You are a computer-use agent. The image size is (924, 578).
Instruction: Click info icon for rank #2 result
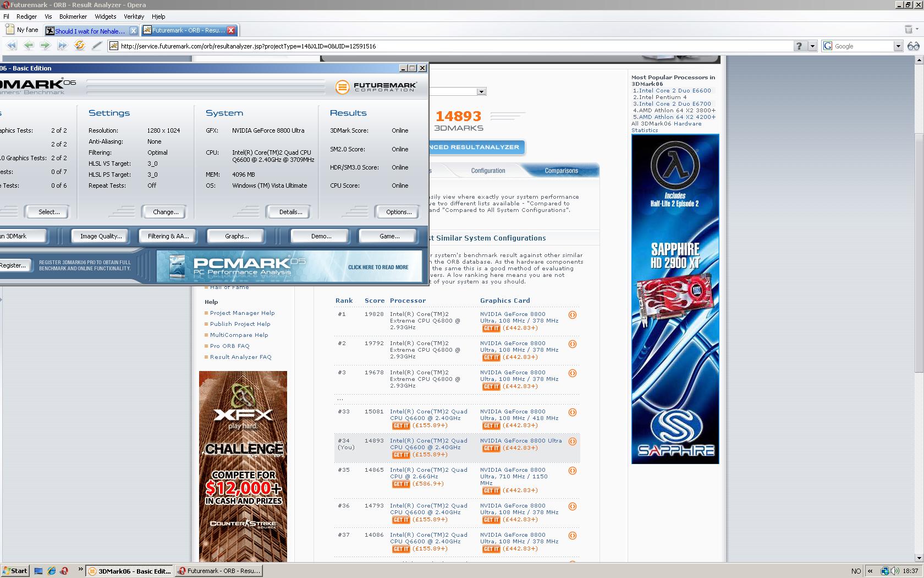(x=573, y=344)
